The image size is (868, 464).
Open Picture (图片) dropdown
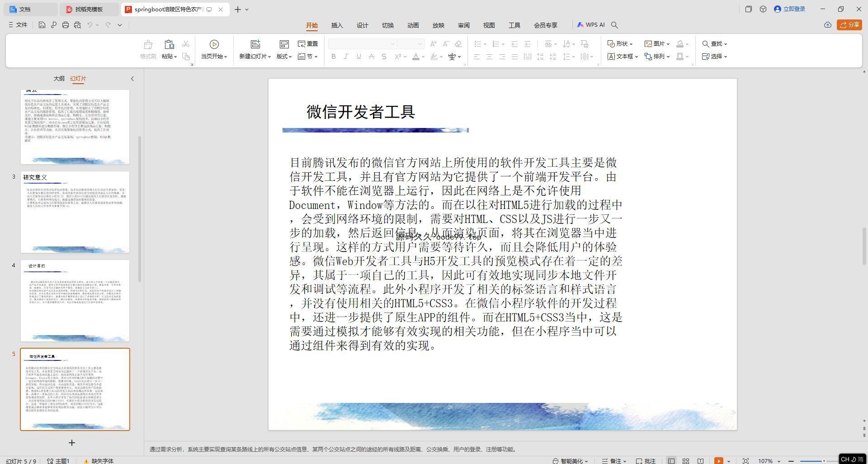click(x=657, y=44)
